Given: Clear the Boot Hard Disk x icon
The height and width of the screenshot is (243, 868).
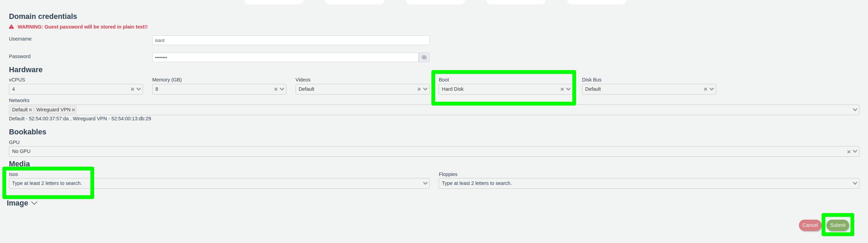Looking at the screenshot, I should (x=562, y=89).
